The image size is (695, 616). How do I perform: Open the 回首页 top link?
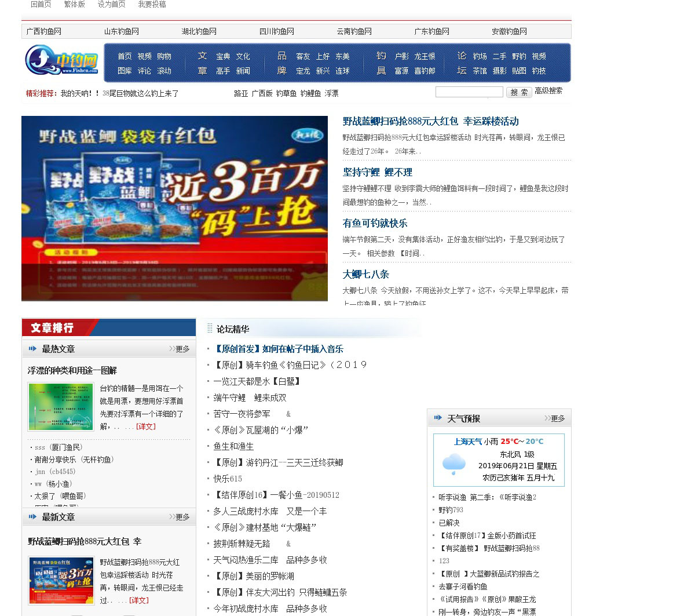coord(41,4)
